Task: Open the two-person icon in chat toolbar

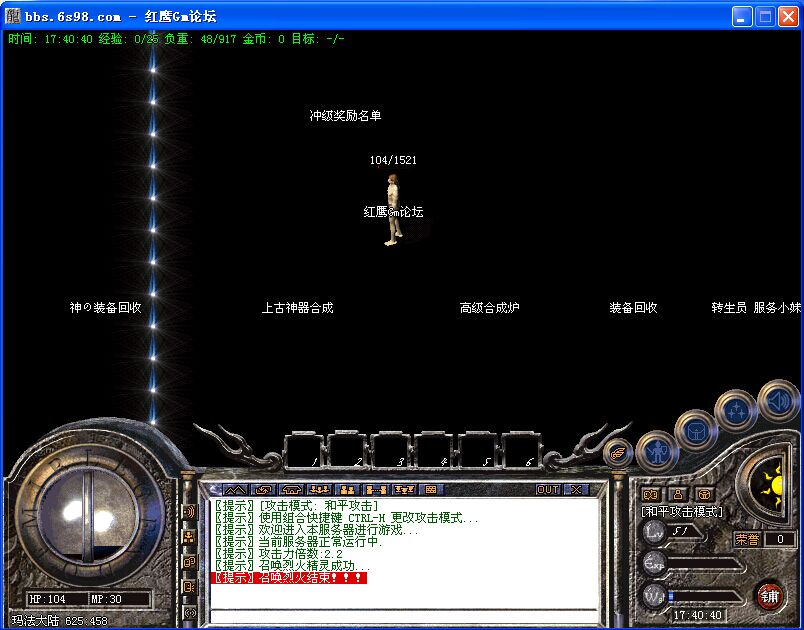Action: [x=347, y=490]
